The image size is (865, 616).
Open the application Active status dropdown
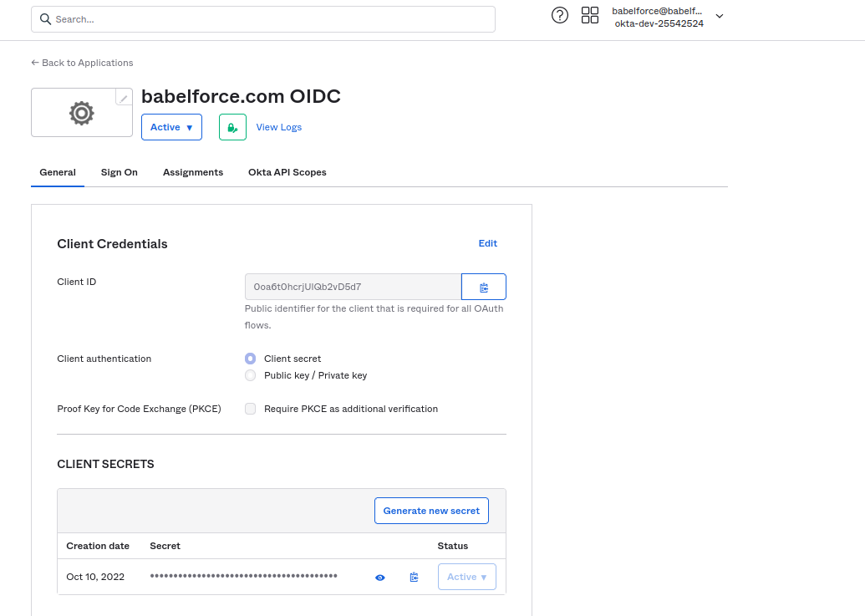tap(171, 127)
